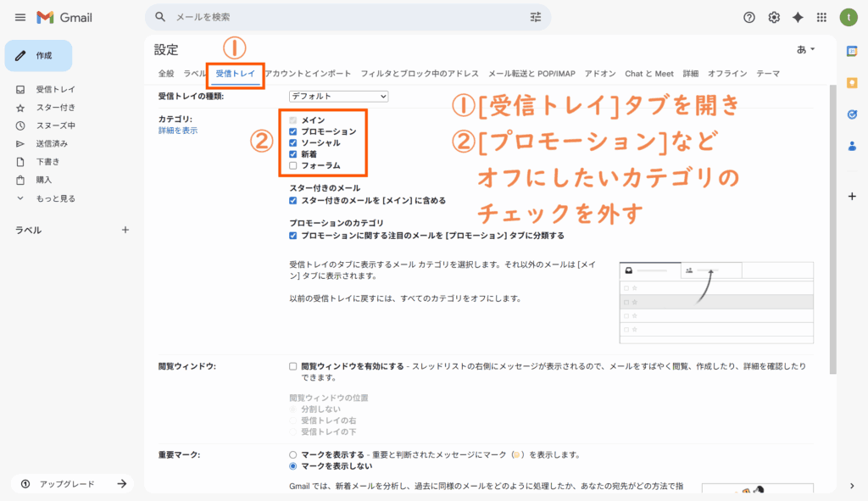Toggle the 閲覧ウィンドウを有効にする checkbox
The width and height of the screenshot is (868, 501).
(293, 366)
